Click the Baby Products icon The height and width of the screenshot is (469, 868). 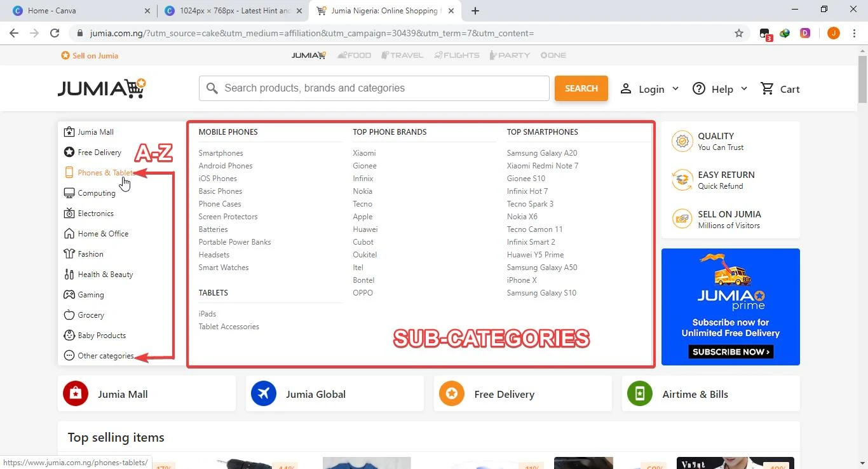click(x=69, y=336)
